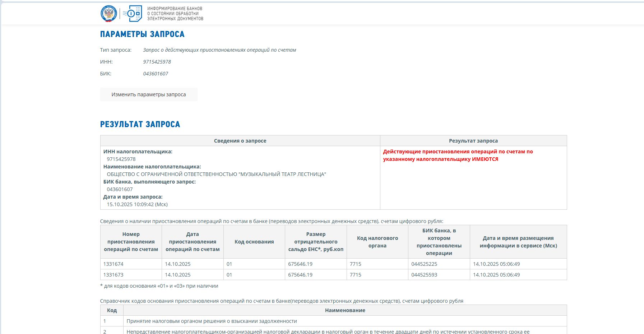Select the BIK value in request parameters
The image size is (644, 334).
(156, 74)
